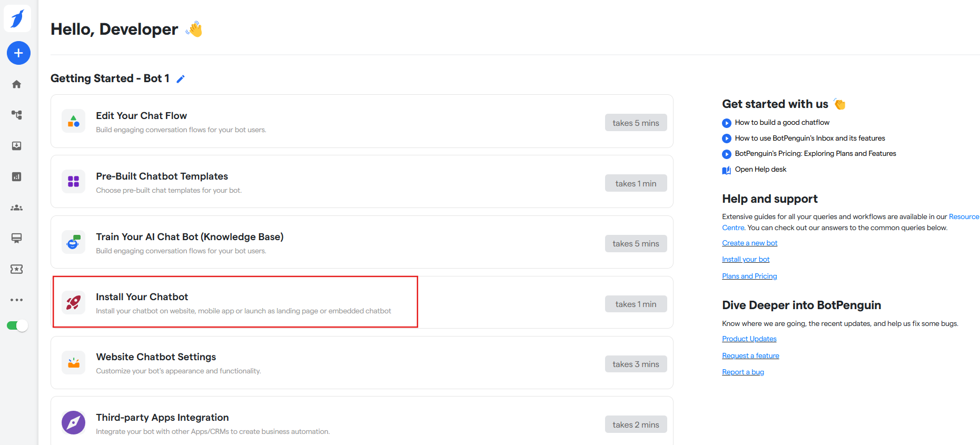Open the chat flow tree icon in sidebar
This screenshot has height=445, width=980.
(x=17, y=115)
